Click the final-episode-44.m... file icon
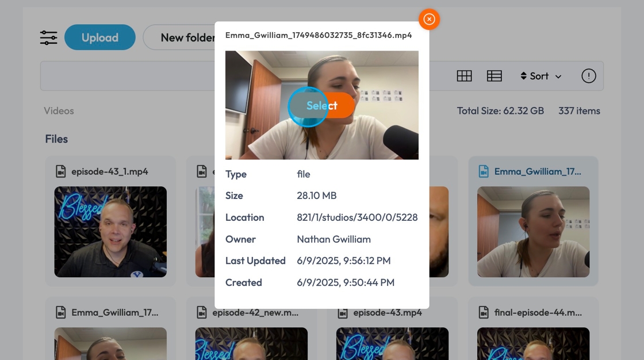Screen dimensions: 644x360 tap(484, 312)
